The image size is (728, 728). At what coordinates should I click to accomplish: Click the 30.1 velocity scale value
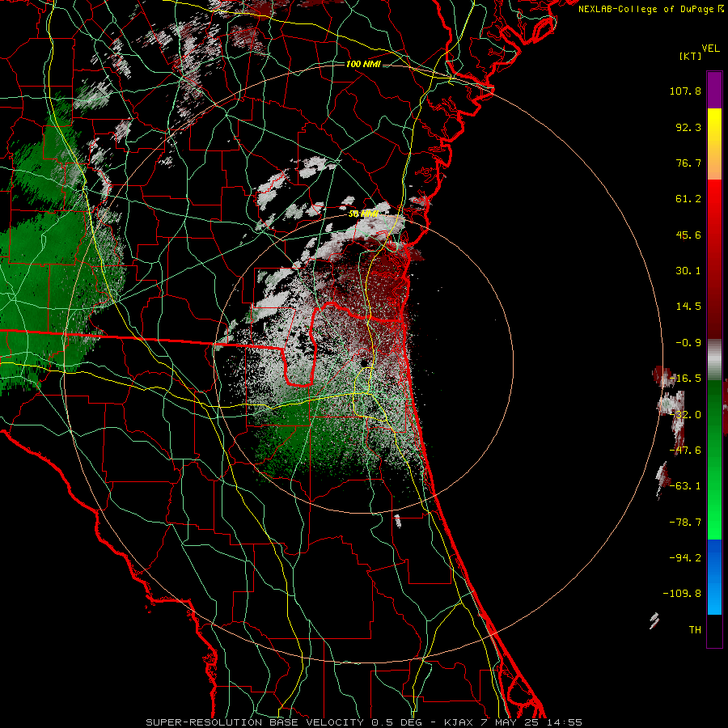pyautogui.click(x=688, y=271)
